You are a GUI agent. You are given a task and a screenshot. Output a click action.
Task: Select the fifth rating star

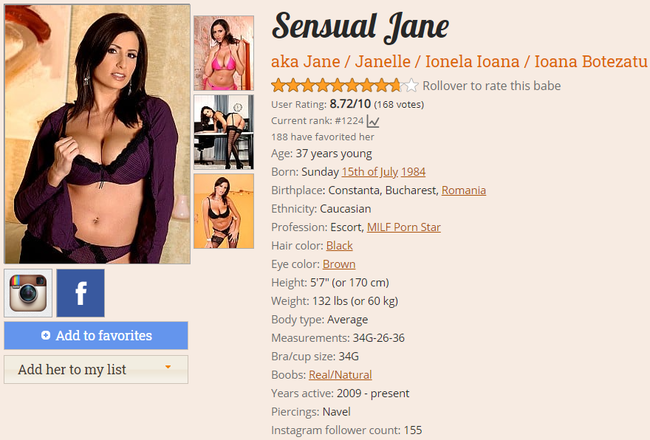click(337, 85)
